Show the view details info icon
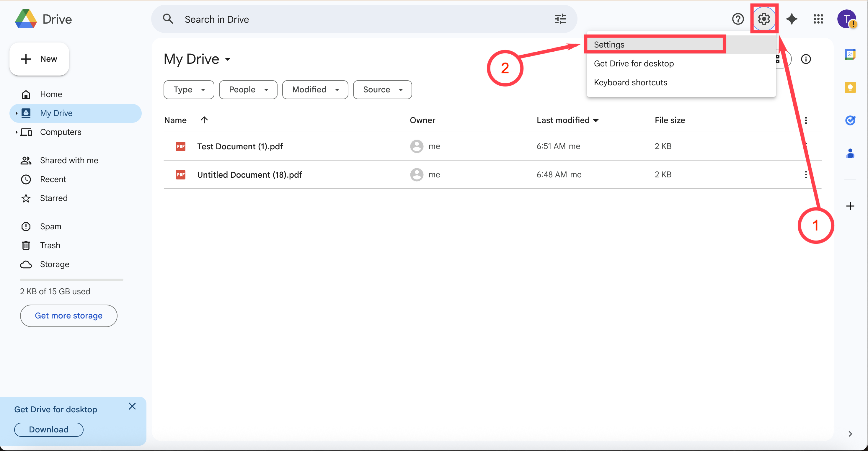 click(x=806, y=59)
